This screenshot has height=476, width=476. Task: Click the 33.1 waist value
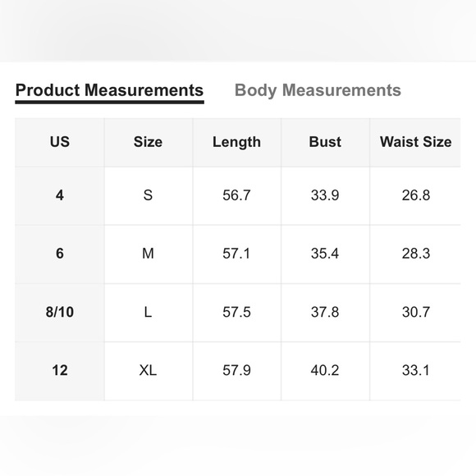pyautogui.click(x=415, y=370)
